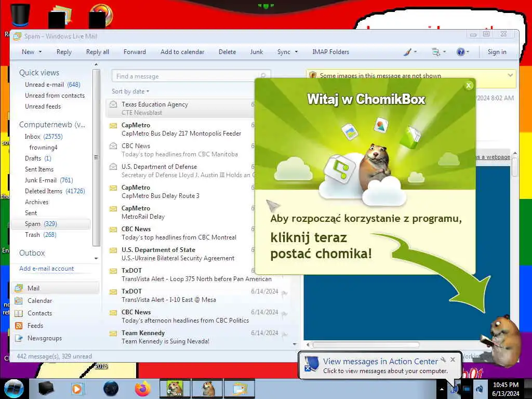
Task: Select Team Kennedy is Suing Nevada message
Action: [198, 337]
